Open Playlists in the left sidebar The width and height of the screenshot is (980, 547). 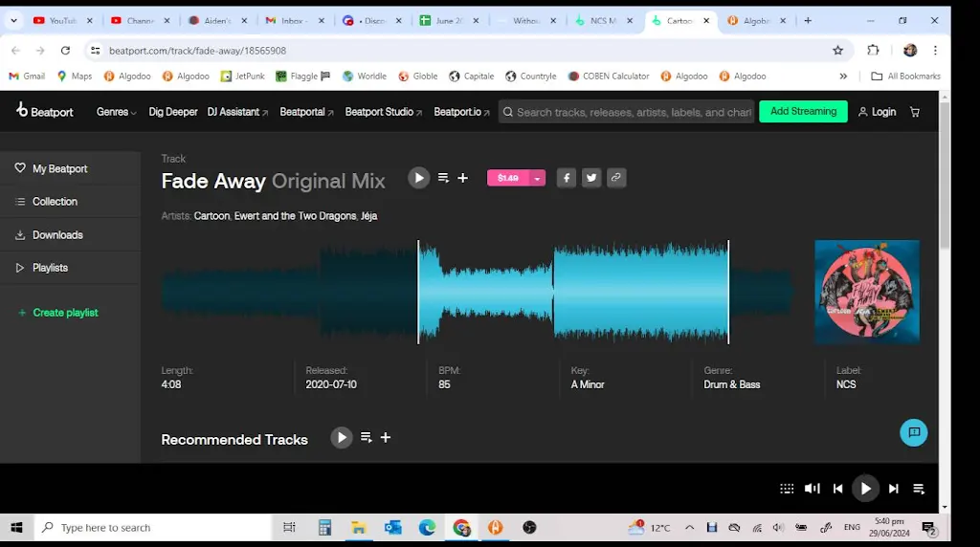click(50, 268)
